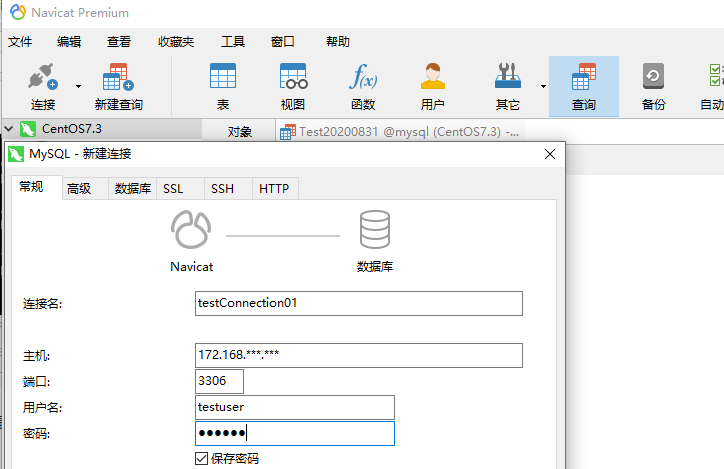Switch to the Advanced (高级) tab
724x469 pixels.
pos(85,189)
